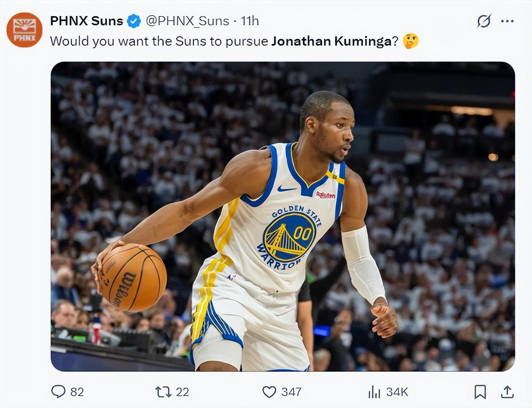Open the share post menu
532x408 pixels.
point(507,392)
